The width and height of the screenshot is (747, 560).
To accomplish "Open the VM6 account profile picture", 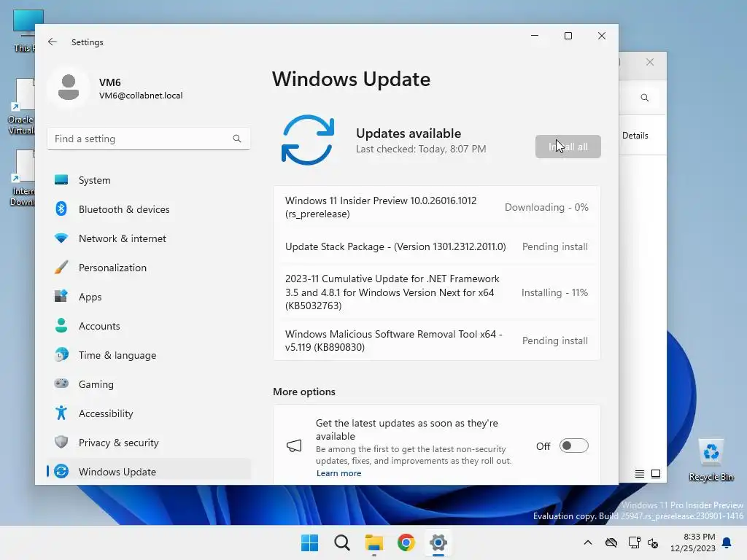I will click(x=69, y=87).
